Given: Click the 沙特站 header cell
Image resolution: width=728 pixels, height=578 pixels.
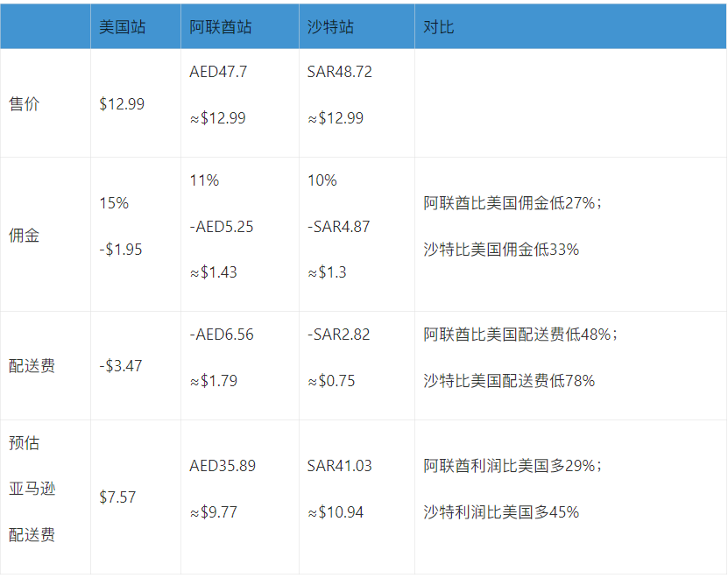Looking at the screenshot, I should point(331,26).
